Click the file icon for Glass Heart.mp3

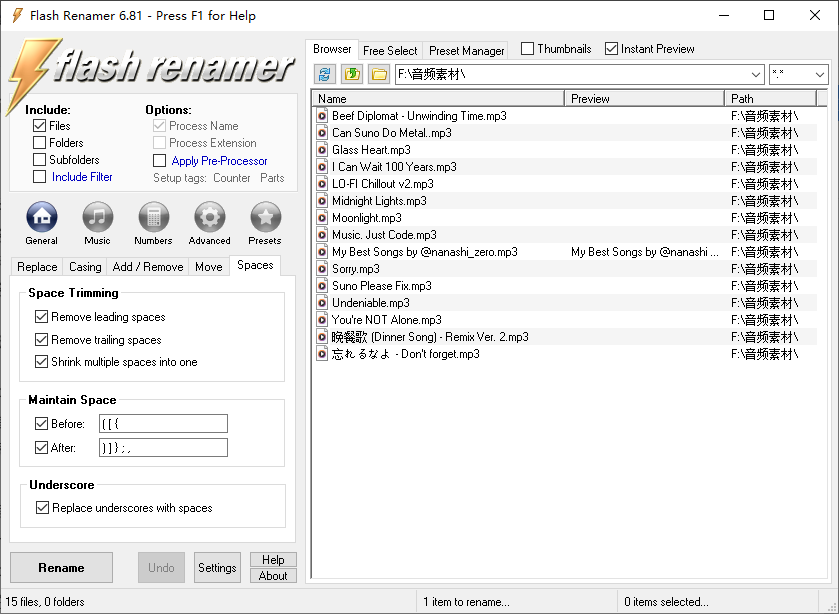click(x=322, y=150)
